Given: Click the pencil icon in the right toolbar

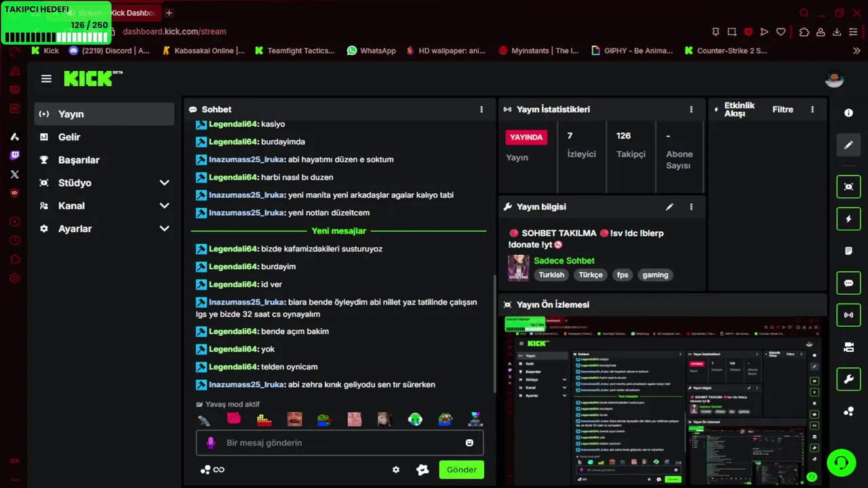Looking at the screenshot, I should coord(848,144).
